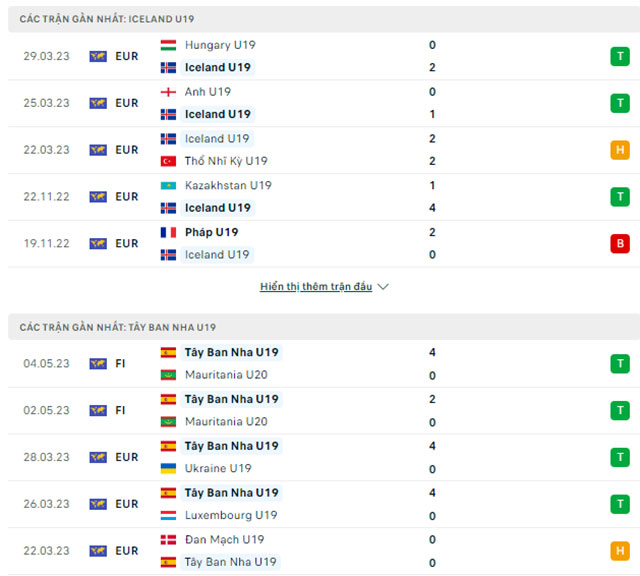
Task: Click the England flag beside Anh U19
Action: point(168,92)
